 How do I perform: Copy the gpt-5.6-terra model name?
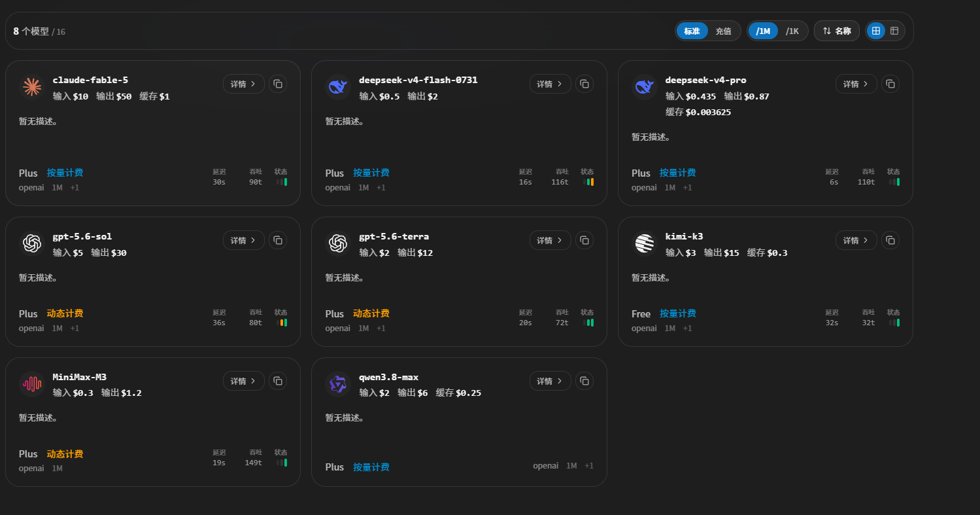pos(584,240)
